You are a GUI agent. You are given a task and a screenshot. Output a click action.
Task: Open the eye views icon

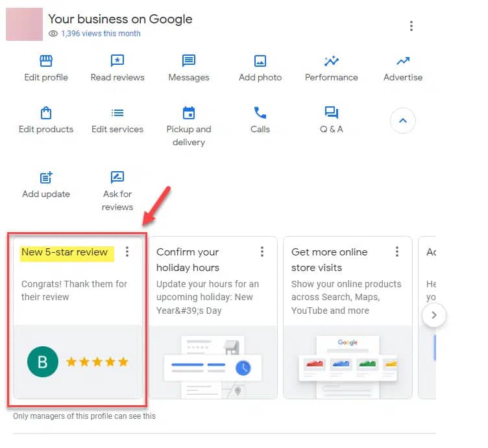pyautogui.click(x=53, y=34)
